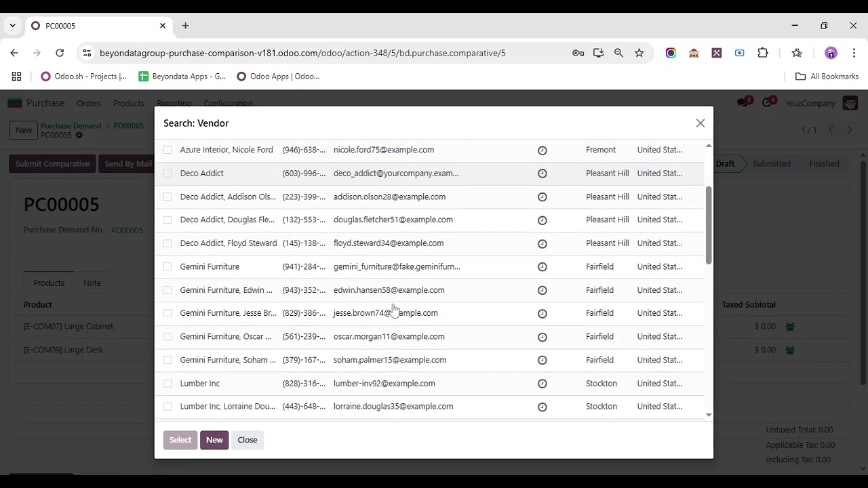Screen dimensions: 868x488
Task: Open the Products menu in Purchase app
Action: [x=129, y=104]
